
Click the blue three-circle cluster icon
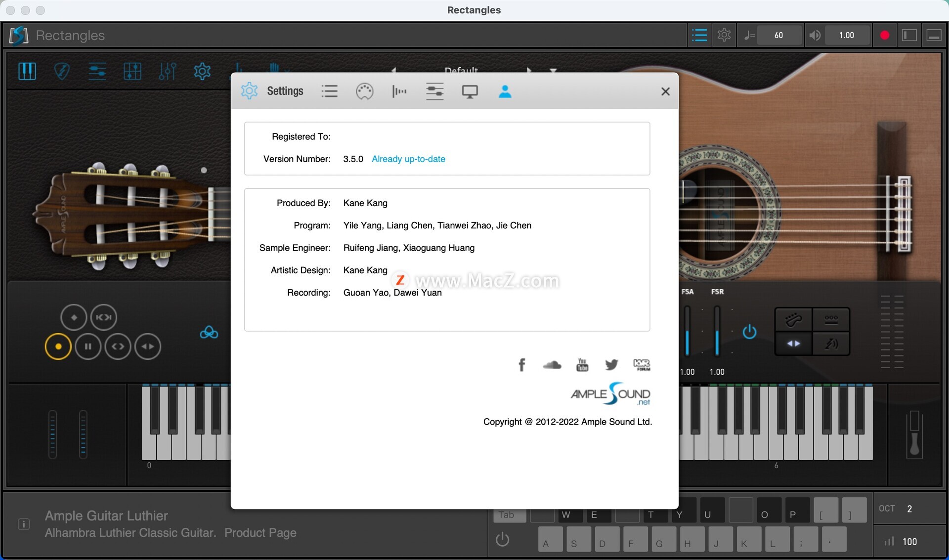tap(209, 333)
